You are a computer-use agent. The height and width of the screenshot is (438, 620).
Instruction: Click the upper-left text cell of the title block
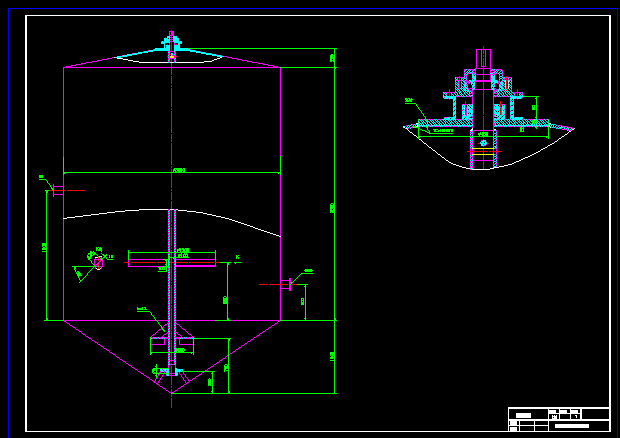523,414
